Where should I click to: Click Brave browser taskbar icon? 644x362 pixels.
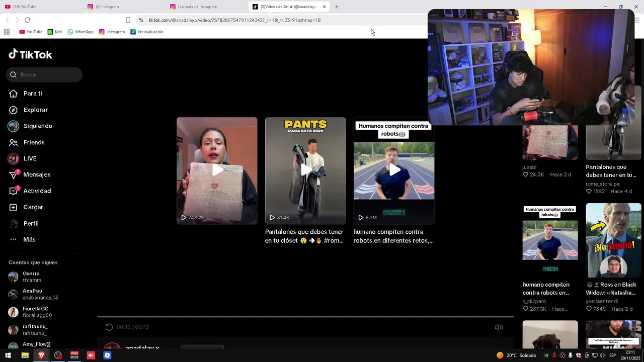coord(41,355)
